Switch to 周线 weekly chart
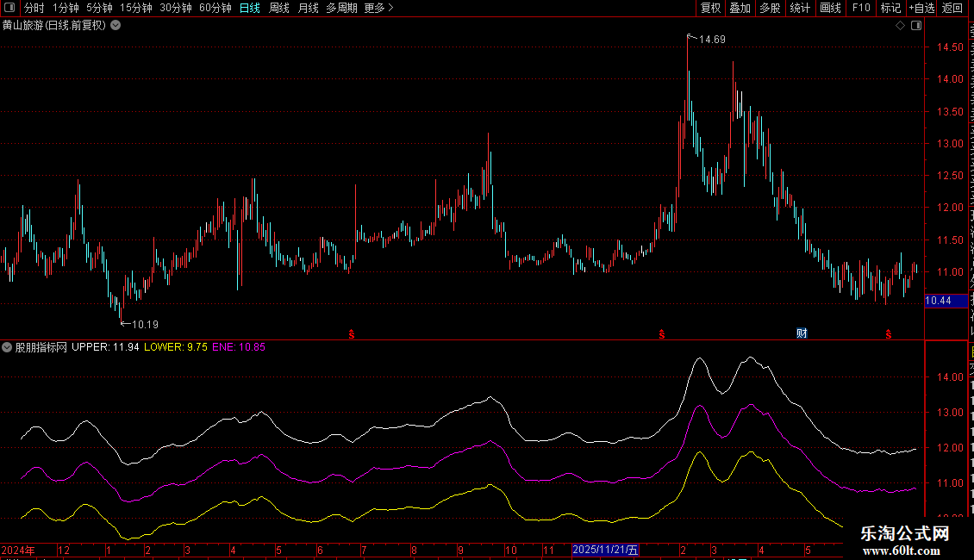The image size is (974, 560). pos(279,8)
